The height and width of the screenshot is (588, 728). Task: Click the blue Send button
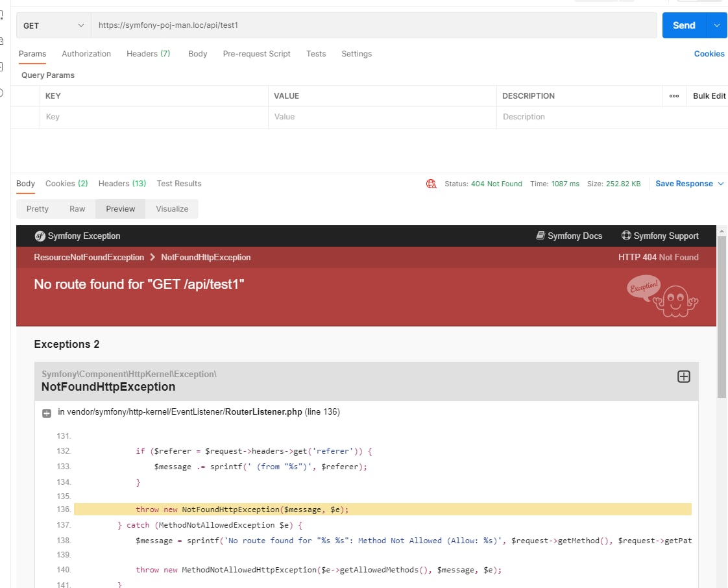pyautogui.click(x=684, y=25)
